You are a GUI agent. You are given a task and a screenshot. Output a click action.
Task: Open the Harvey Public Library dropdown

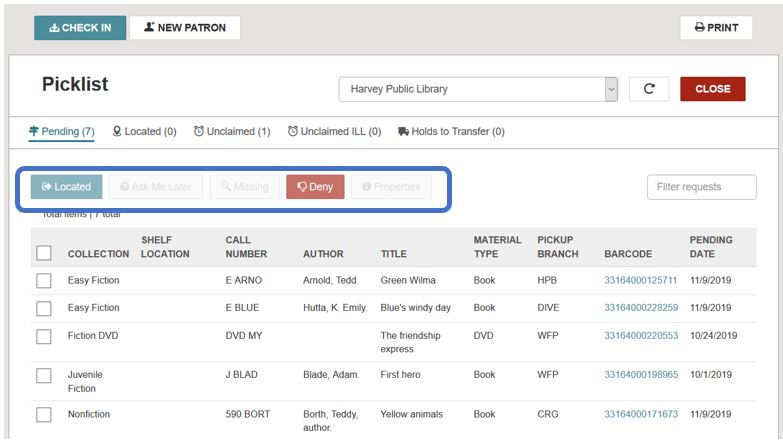click(478, 89)
